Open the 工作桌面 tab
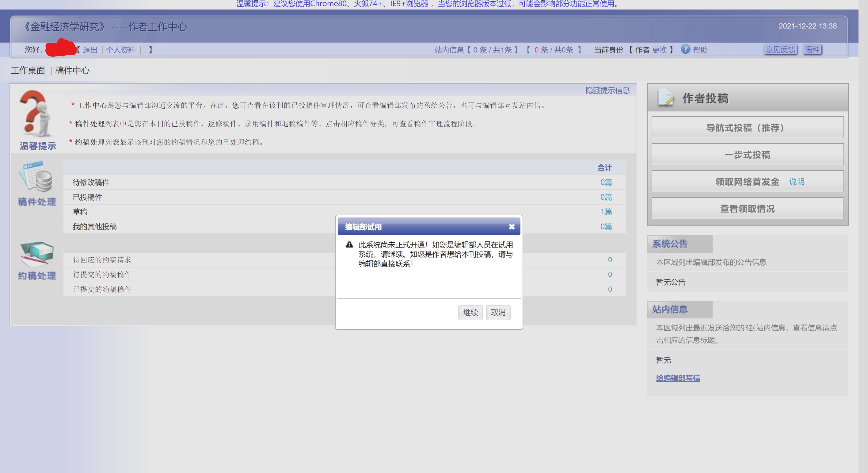 point(28,71)
